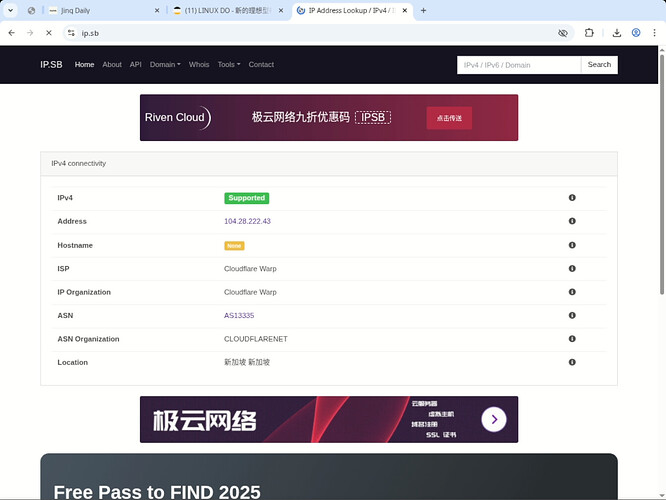Click the Cloudflare Warp ISP value

pos(250,268)
